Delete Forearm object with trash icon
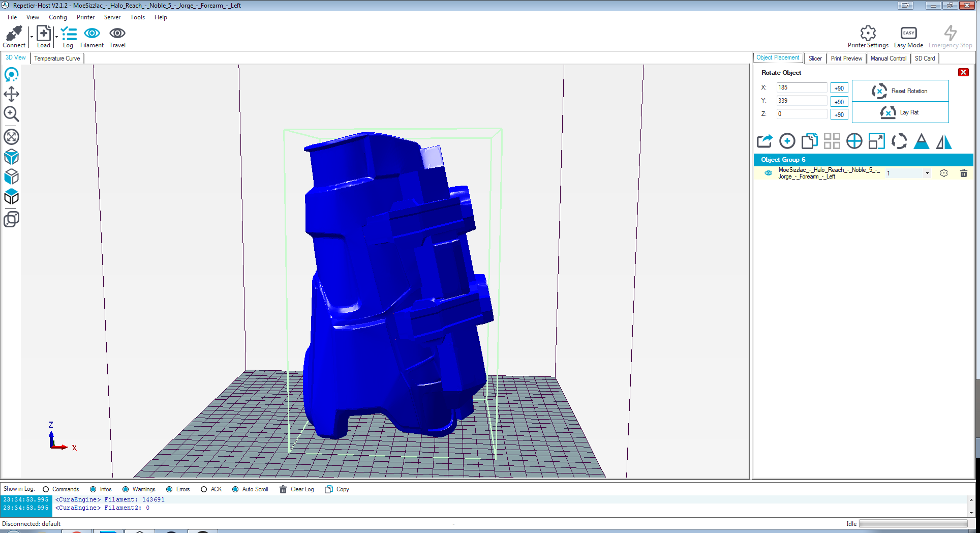 964,173
